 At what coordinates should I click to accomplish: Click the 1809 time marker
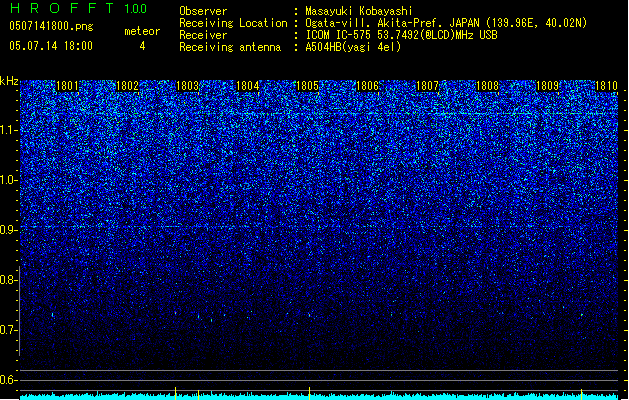(x=548, y=86)
